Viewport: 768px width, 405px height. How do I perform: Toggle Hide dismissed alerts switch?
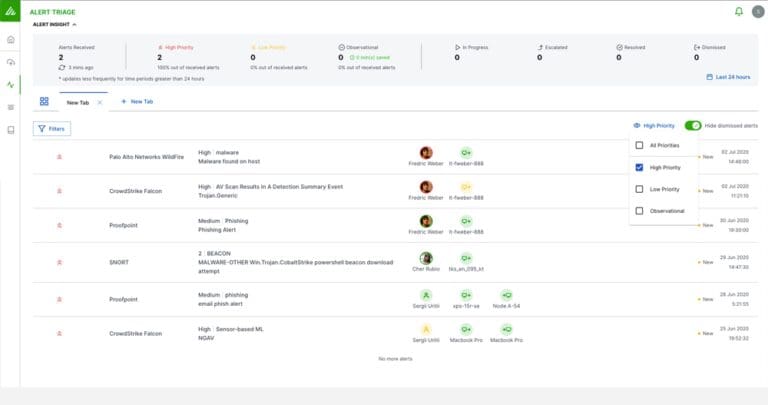click(x=693, y=126)
